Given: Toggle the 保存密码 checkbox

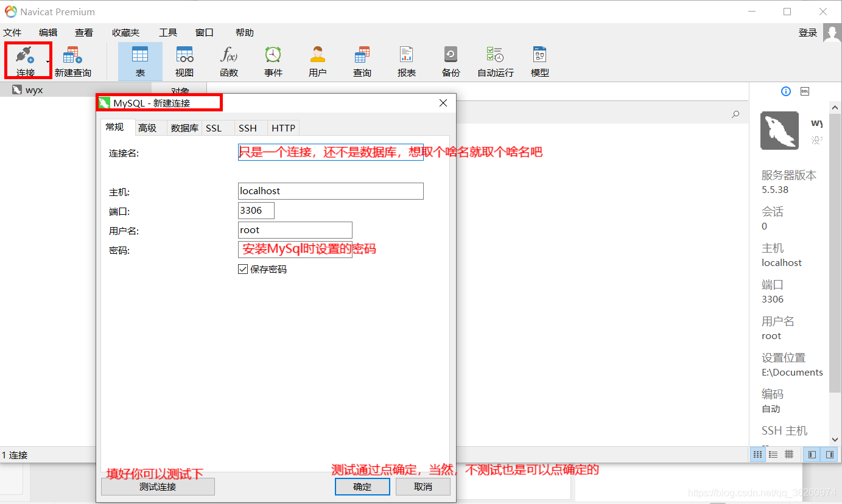Looking at the screenshot, I should 243,269.
